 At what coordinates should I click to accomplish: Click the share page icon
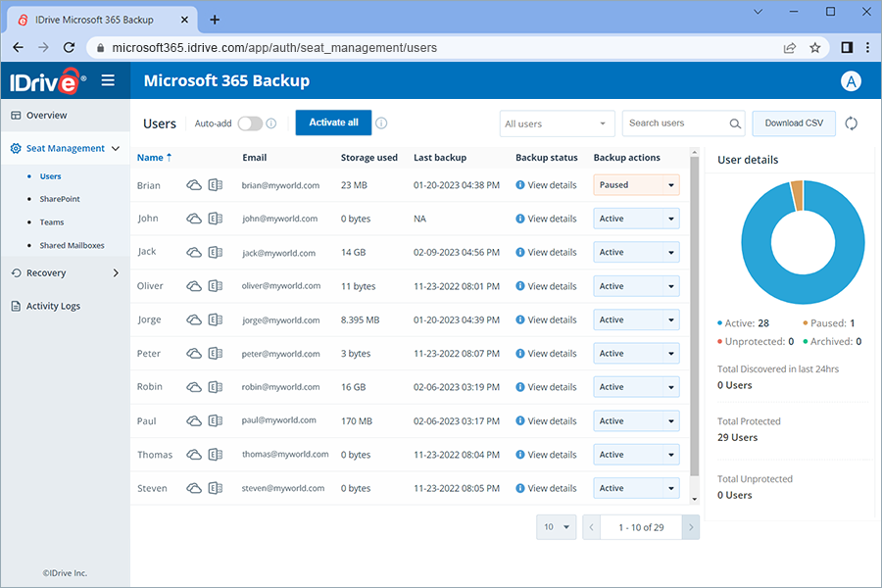790,48
